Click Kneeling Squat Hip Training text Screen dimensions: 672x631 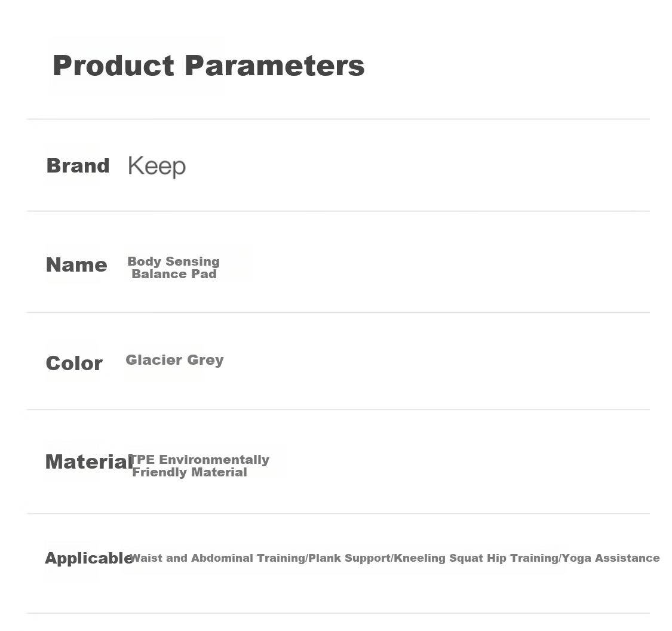point(476,558)
